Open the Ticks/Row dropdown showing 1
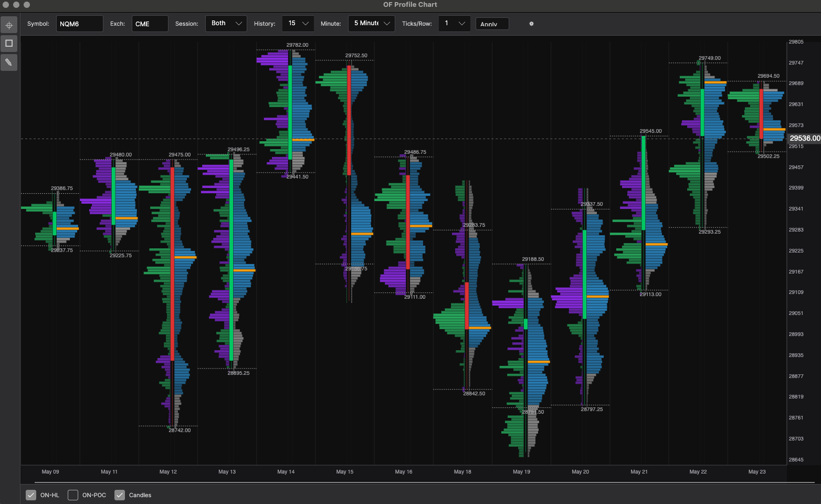Image resolution: width=821 pixels, height=504 pixels. pos(454,23)
